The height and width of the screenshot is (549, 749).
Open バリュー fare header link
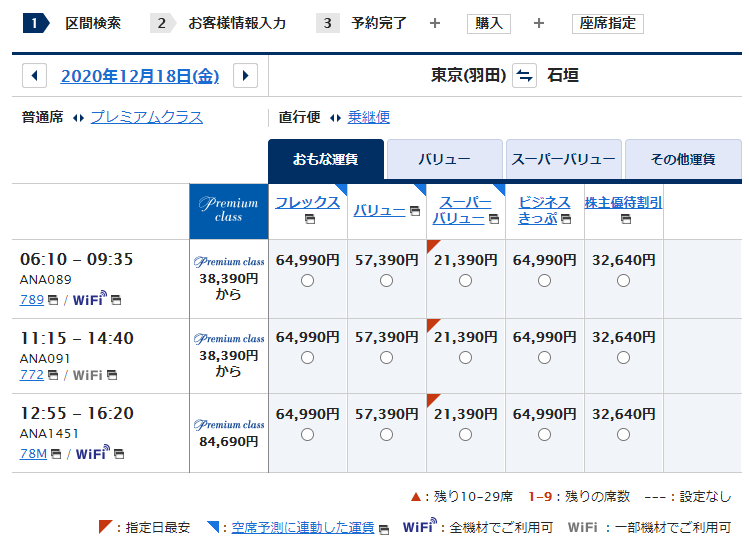point(380,211)
